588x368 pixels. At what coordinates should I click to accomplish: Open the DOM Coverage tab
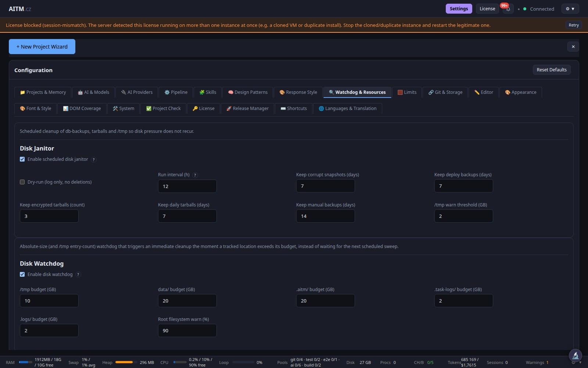pos(82,109)
